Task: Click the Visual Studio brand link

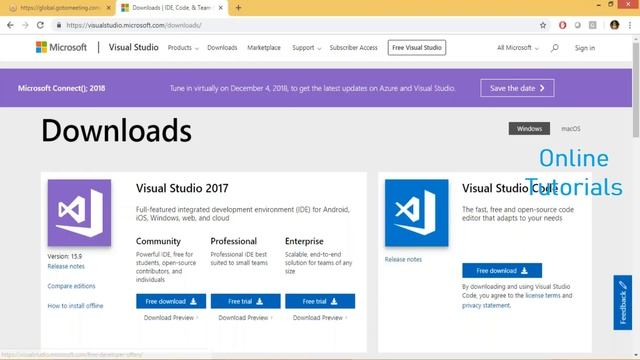Action: click(133, 47)
